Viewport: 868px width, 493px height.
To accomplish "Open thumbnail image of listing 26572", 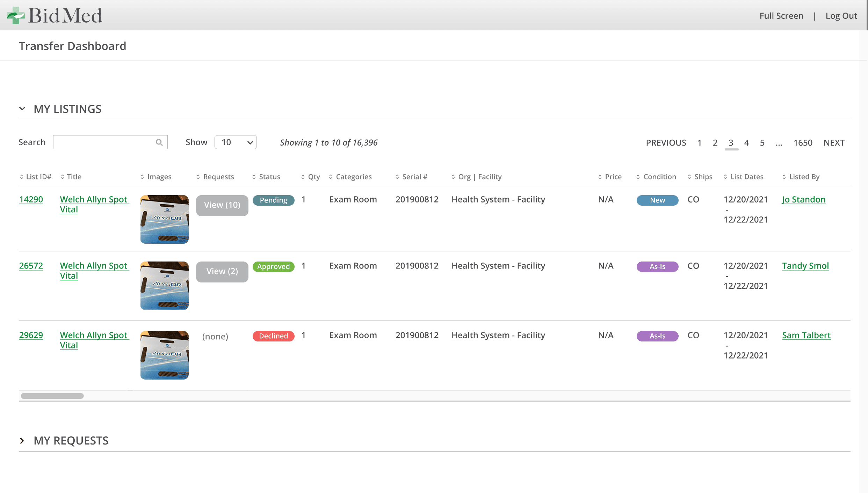I will pyautogui.click(x=165, y=286).
